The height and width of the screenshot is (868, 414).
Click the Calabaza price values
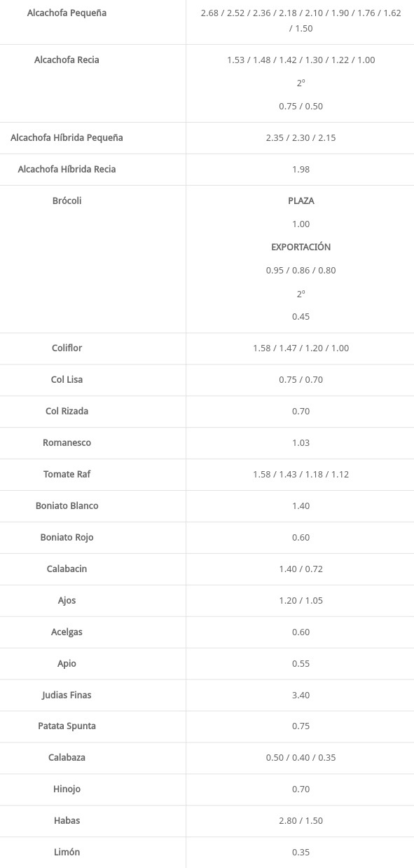[x=301, y=758]
